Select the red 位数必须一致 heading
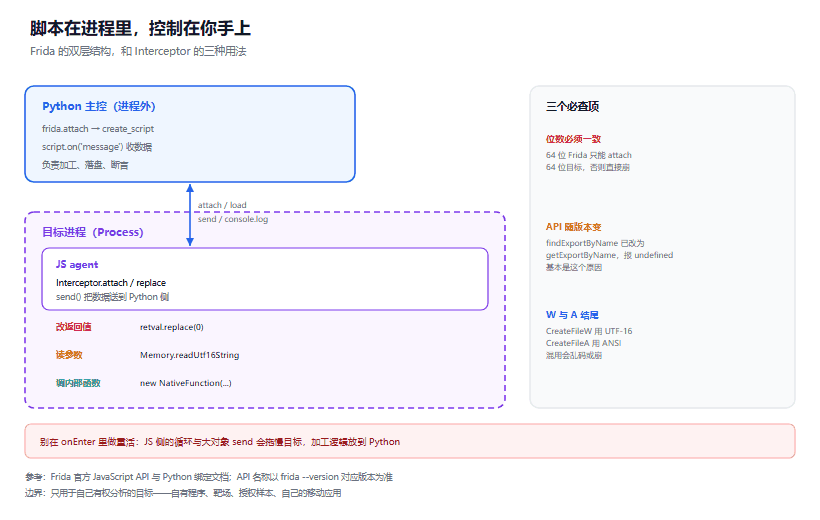The image size is (820, 520). [573, 139]
